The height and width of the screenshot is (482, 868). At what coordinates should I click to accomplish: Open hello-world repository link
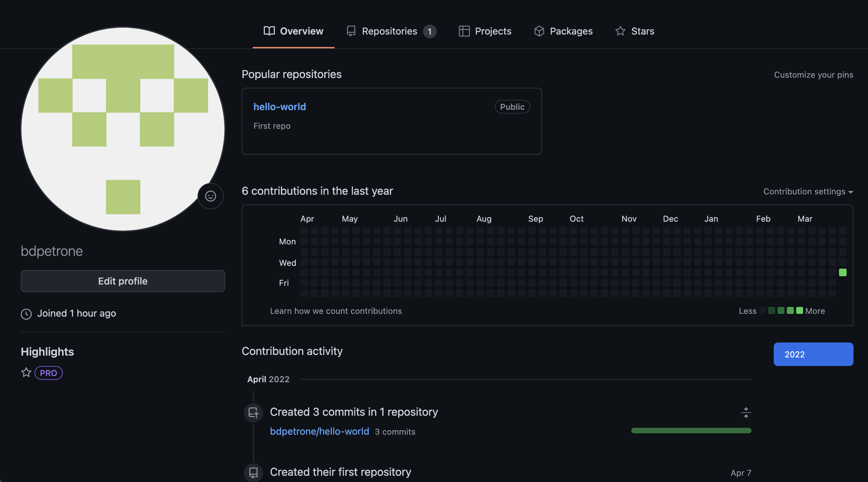click(x=279, y=107)
